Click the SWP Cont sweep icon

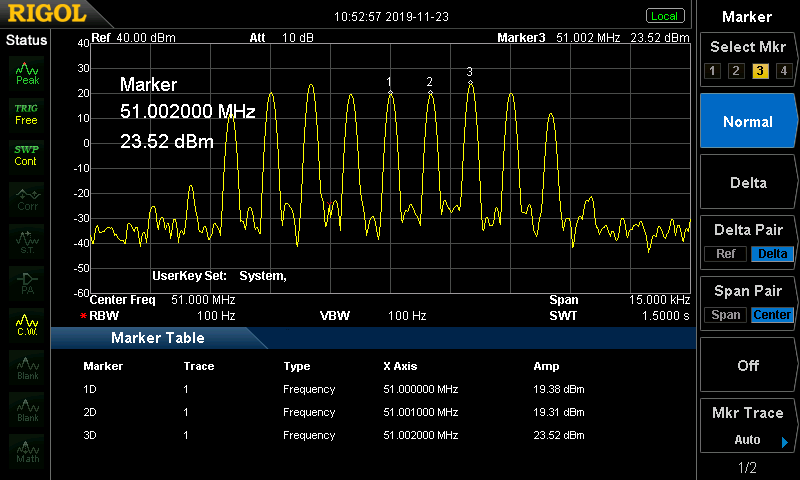point(27,155)
